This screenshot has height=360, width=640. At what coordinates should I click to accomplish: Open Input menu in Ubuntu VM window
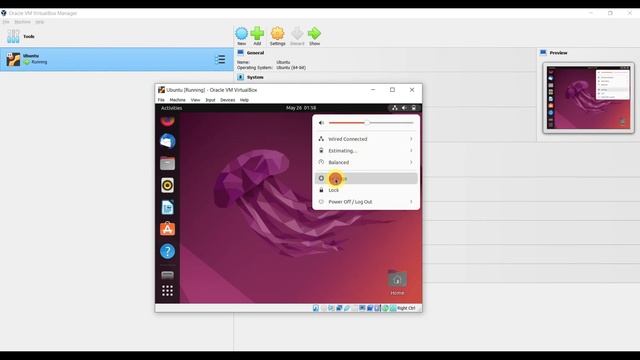pyautogui.click(x=210, y=100)
